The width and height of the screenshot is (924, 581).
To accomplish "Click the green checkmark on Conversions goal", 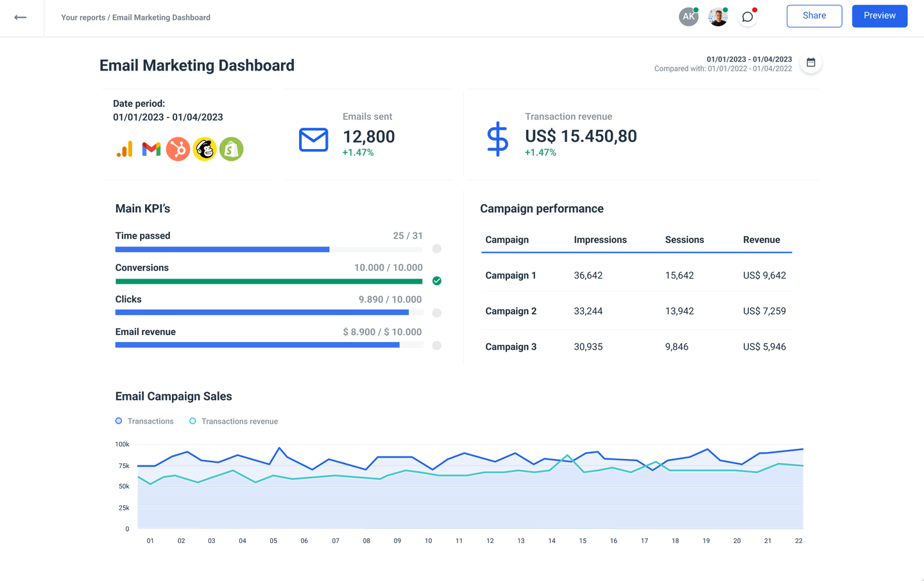I will 436,281.
